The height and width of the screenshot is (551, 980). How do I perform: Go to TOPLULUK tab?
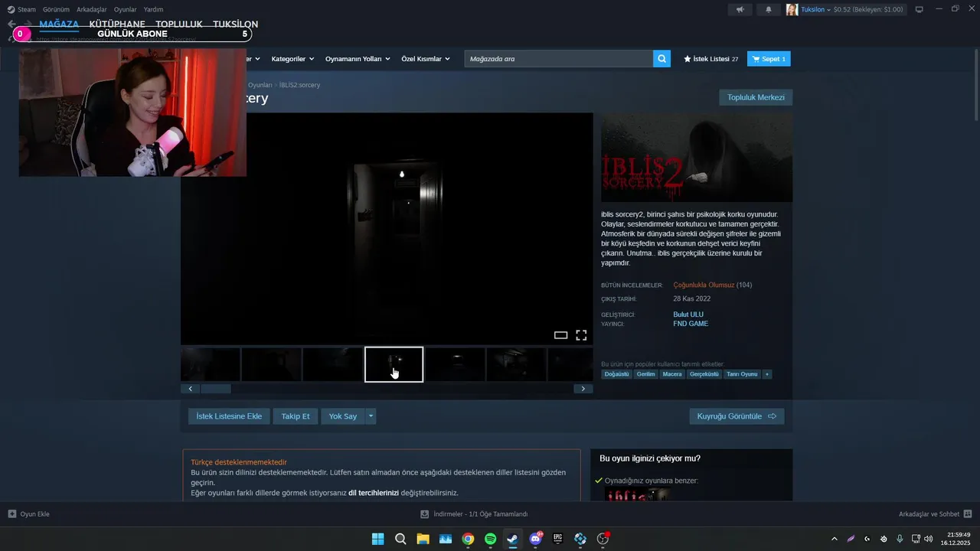(x=179, y=24)
